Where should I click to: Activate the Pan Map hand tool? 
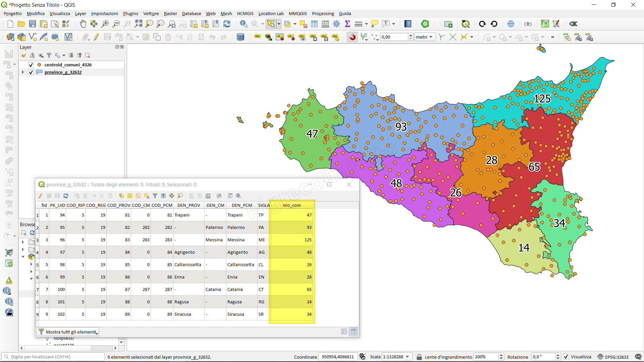pyautogui.click(x=83, y=24)
